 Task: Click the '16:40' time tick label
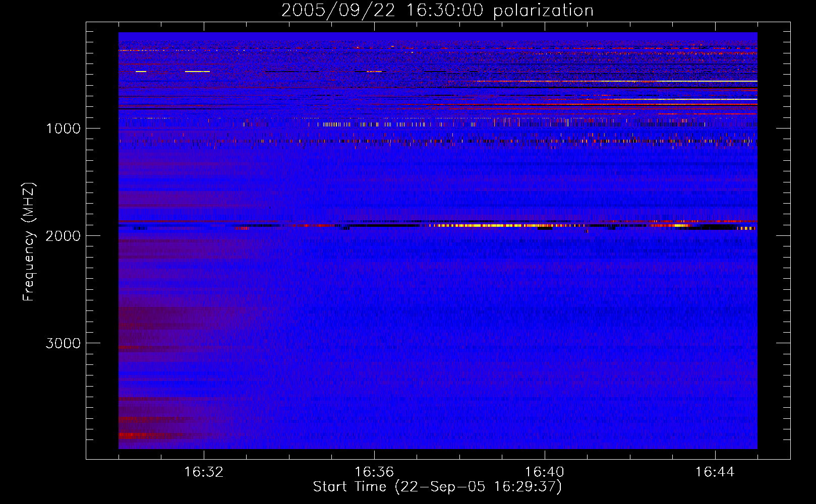point(545,472)
